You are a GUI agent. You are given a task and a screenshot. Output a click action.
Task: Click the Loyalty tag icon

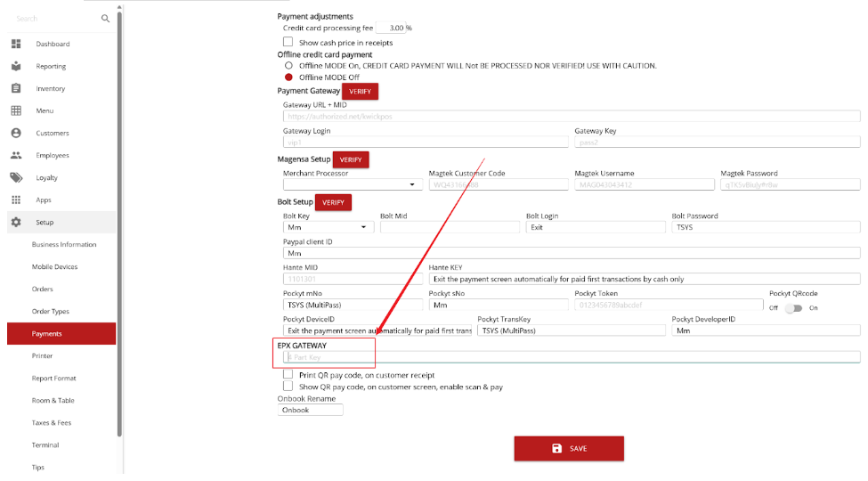click(x=16, y=177)
